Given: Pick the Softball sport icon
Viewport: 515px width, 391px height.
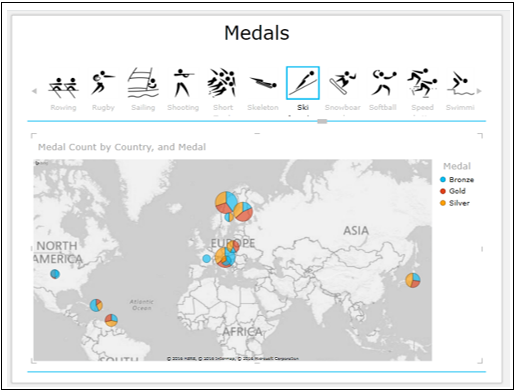Looking at the screenshot, I should click(x=383, y=83).
